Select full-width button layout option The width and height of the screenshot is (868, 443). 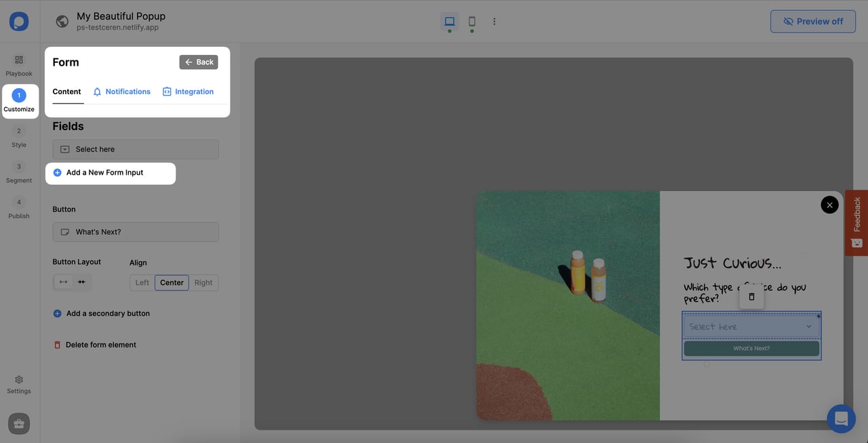(x=62, y=282)
